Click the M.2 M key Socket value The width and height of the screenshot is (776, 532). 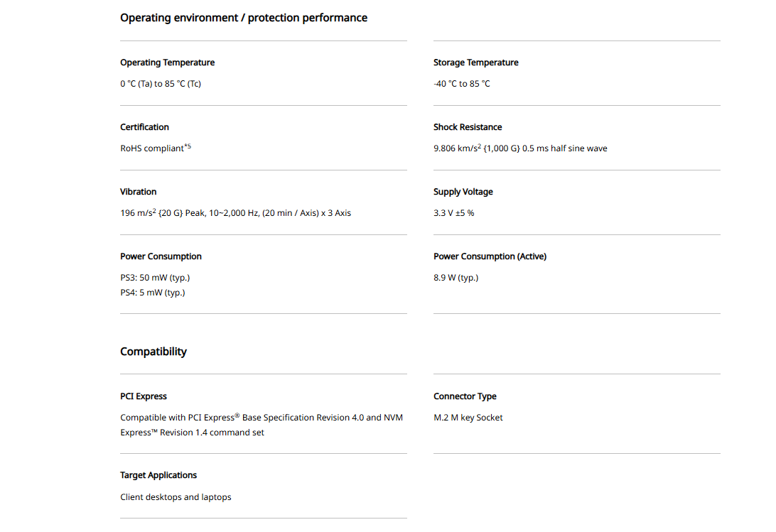[468, 418]
